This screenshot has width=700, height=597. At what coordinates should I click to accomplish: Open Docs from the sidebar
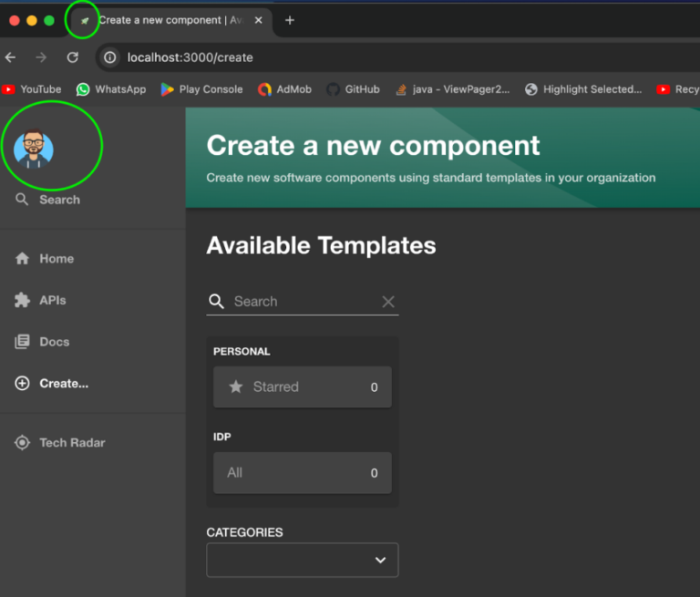42,342
